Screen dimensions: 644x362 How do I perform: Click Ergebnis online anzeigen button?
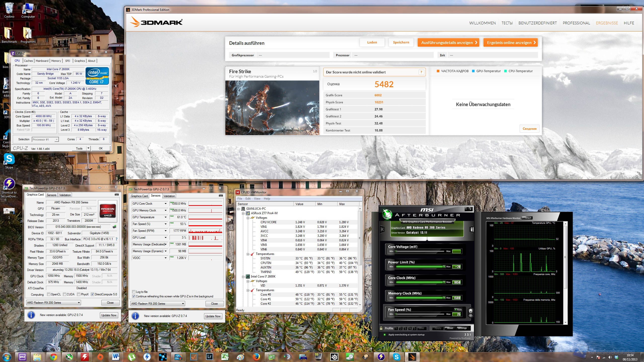(510, 42)
